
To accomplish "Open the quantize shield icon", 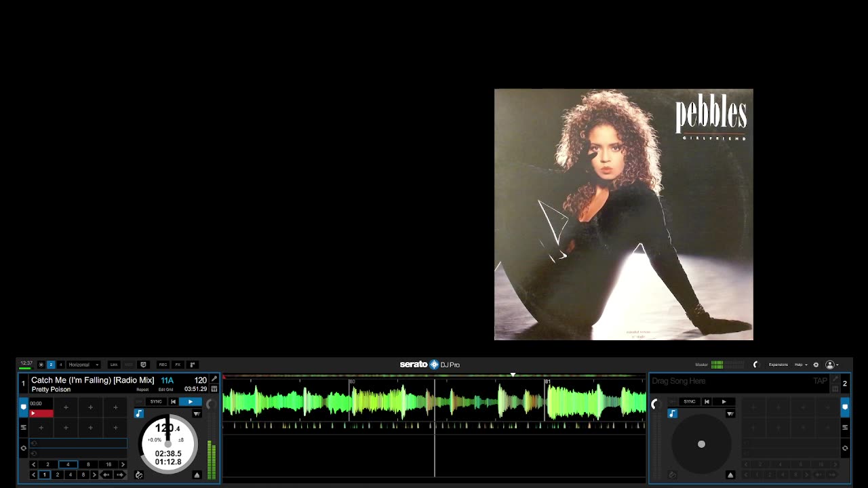I will [143, 365].
